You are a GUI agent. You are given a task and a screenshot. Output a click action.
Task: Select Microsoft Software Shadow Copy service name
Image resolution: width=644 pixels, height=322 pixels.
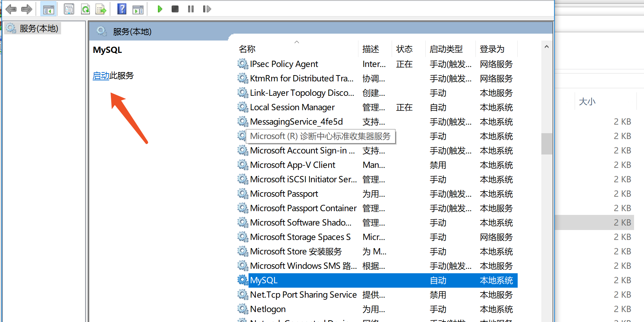(x=301, y=223)
